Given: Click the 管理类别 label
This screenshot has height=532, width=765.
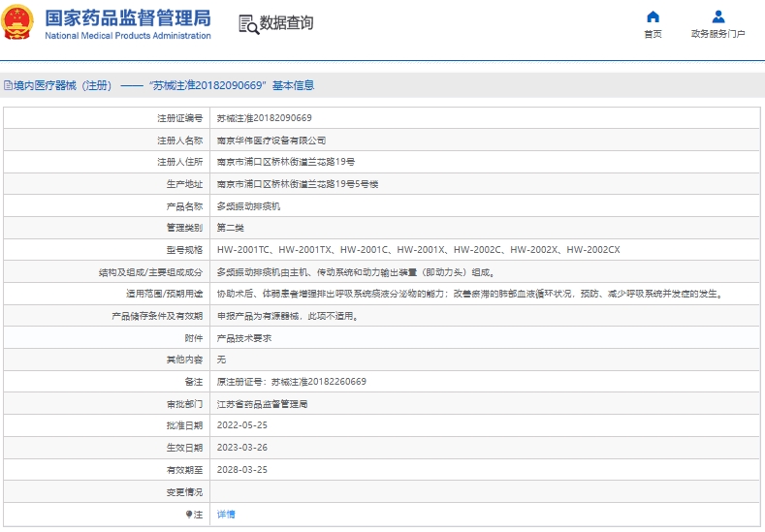Looking at the screenshot, I should (x=184, y=228).
